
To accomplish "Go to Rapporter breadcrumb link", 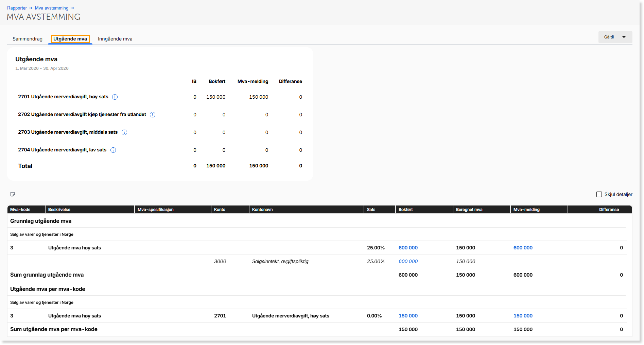I will [x=17, y=8].
